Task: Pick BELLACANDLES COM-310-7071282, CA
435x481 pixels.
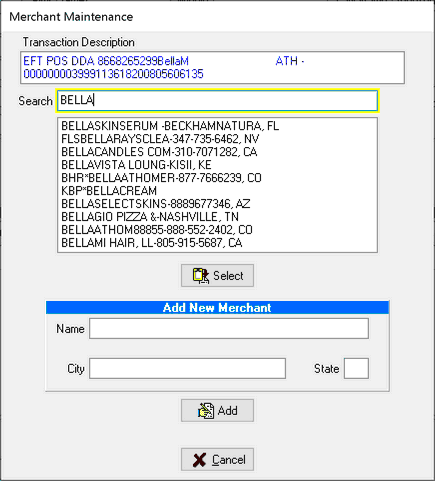Action: [217, 152]
